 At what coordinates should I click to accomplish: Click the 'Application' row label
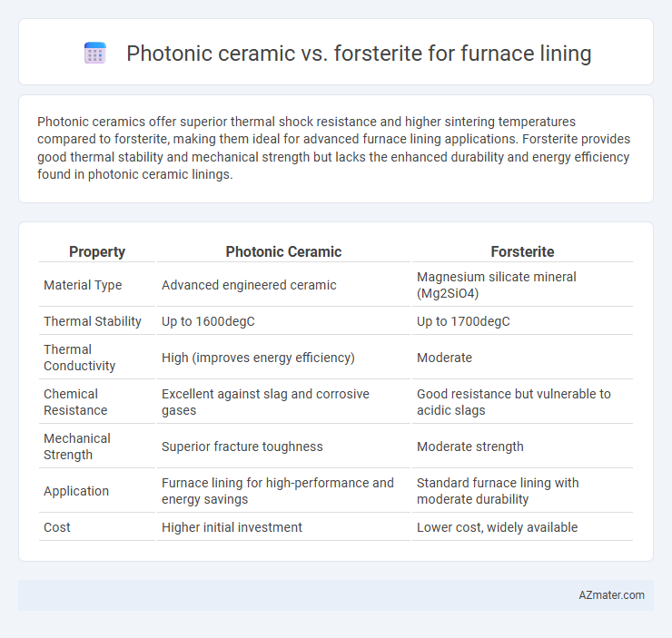click(x=76, y=491)
